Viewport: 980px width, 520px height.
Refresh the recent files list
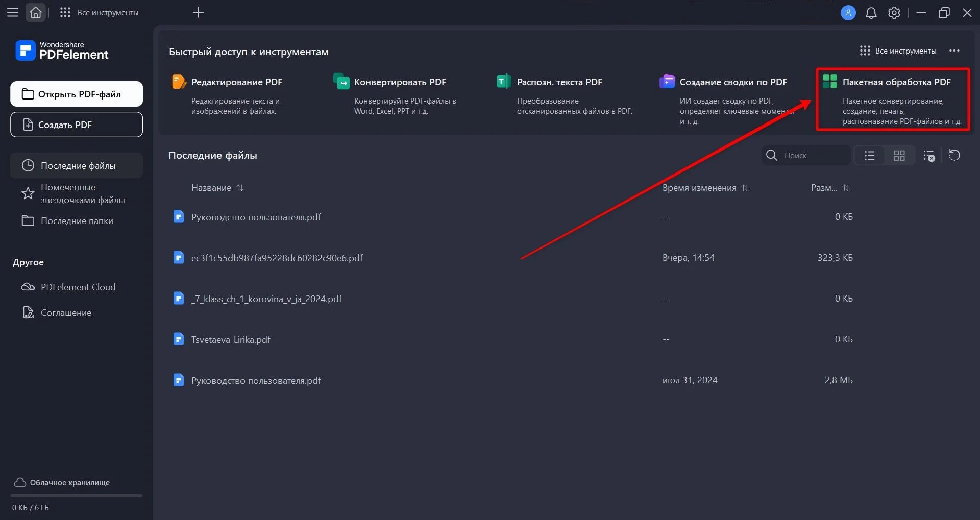click(x=954, y=155)
